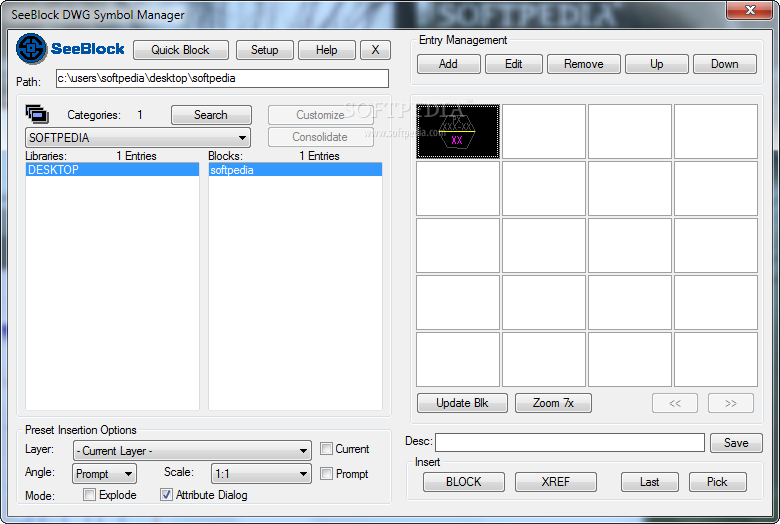Save the description
The width and height of the screenshot is (780, 524).
click(736, 443)
